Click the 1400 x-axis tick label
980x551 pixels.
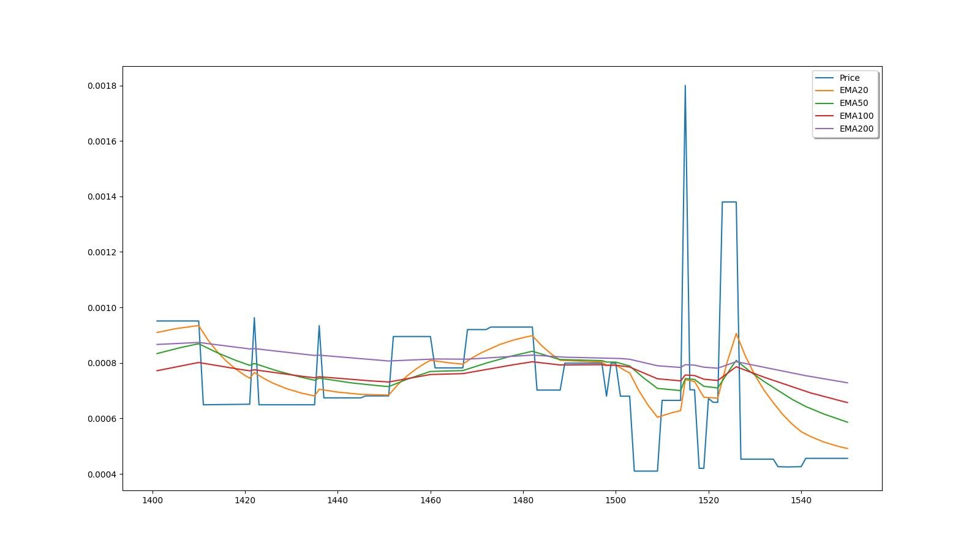pos(152,500)
